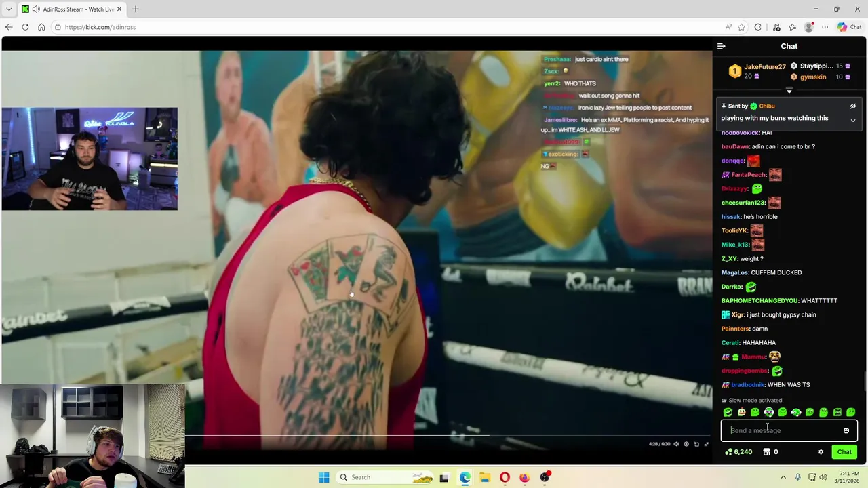Open the browser home page

[x=41, y=27]
